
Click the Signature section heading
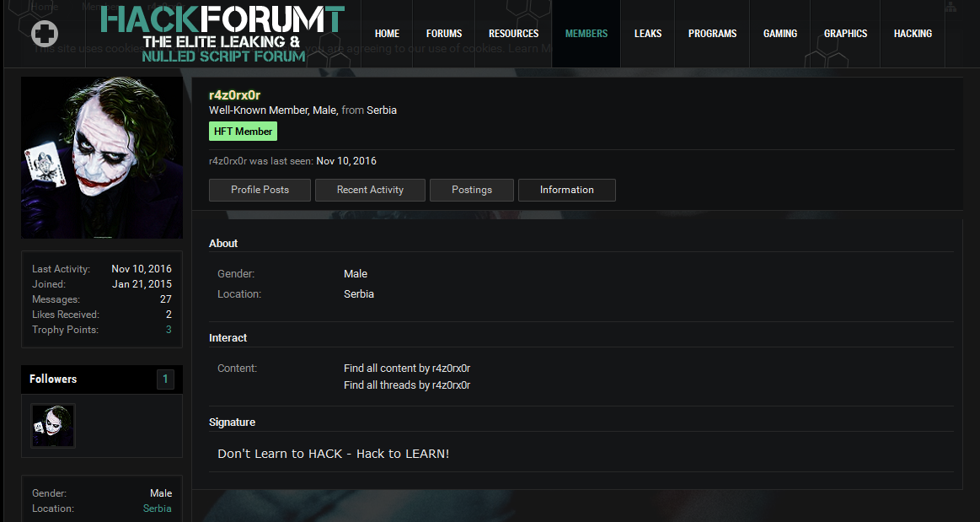232,422
